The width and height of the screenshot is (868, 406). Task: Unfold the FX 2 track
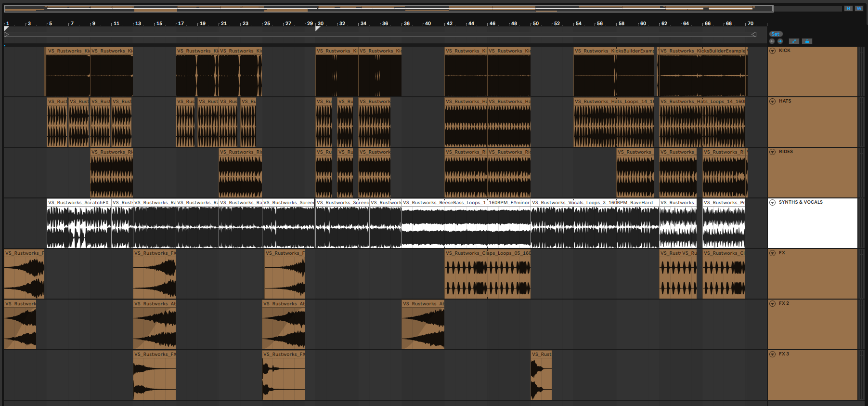(773, 303)
